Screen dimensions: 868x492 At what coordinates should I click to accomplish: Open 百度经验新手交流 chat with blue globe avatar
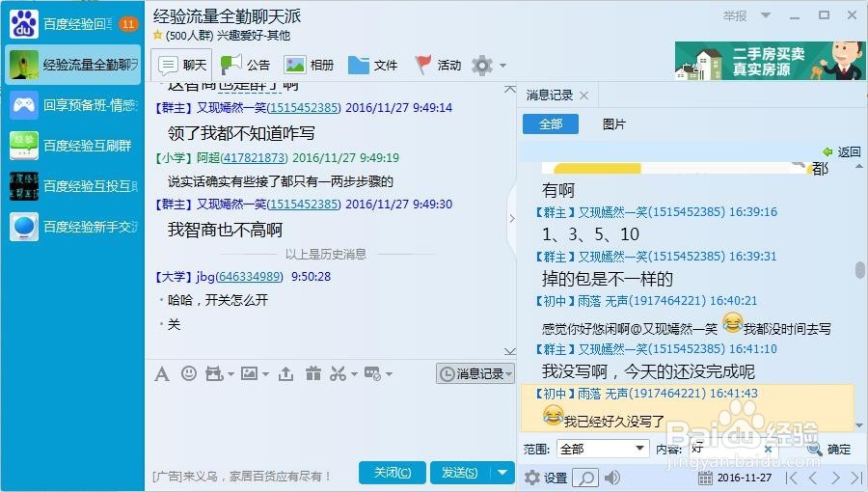tap(72, 227)
